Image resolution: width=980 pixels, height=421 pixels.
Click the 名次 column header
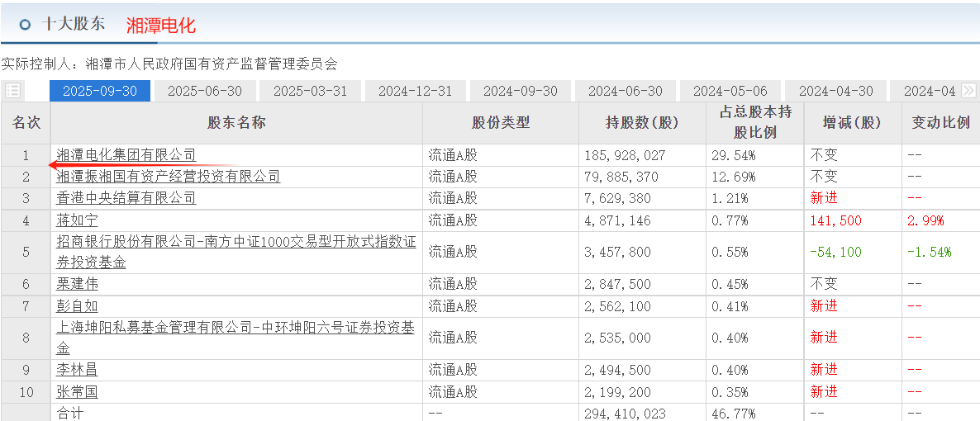point(26,123)
